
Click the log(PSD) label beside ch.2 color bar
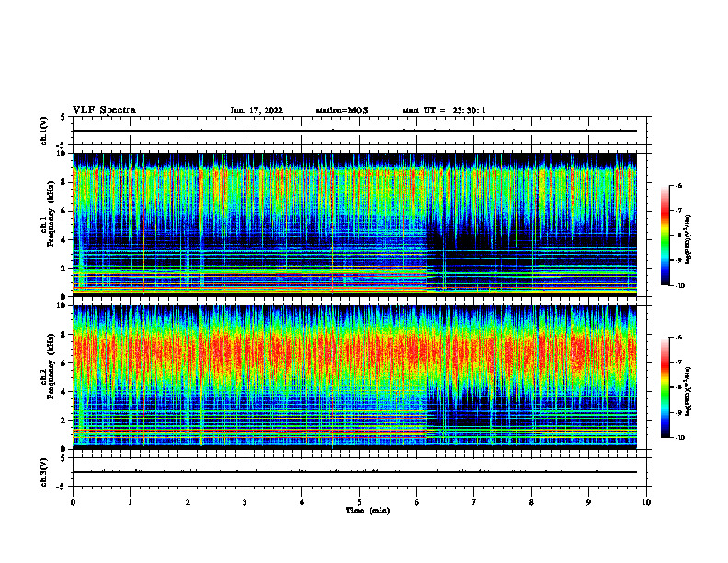click(x=688, y=391)
